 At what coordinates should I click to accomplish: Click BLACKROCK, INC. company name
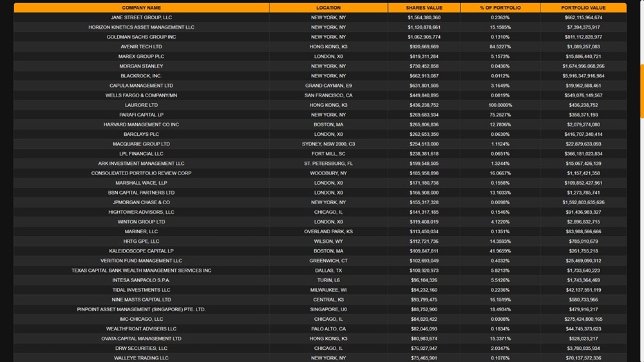[141, 76]
